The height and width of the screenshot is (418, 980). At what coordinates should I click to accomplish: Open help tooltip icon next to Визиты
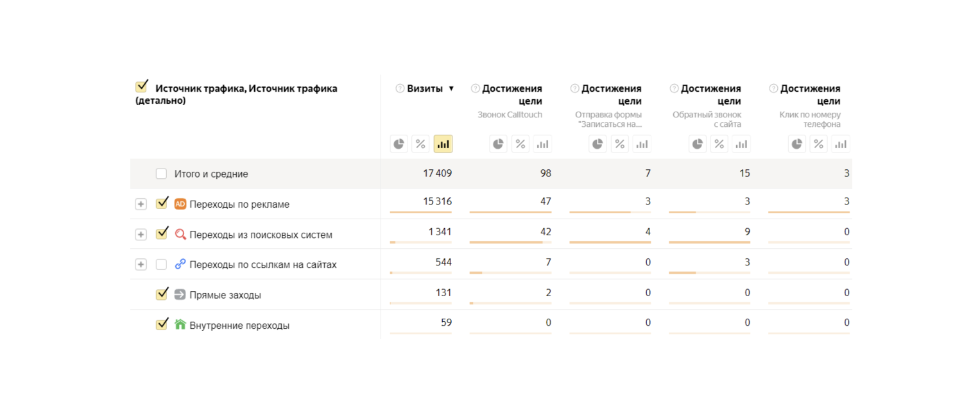pyautogui.click(x=400, y=88)
